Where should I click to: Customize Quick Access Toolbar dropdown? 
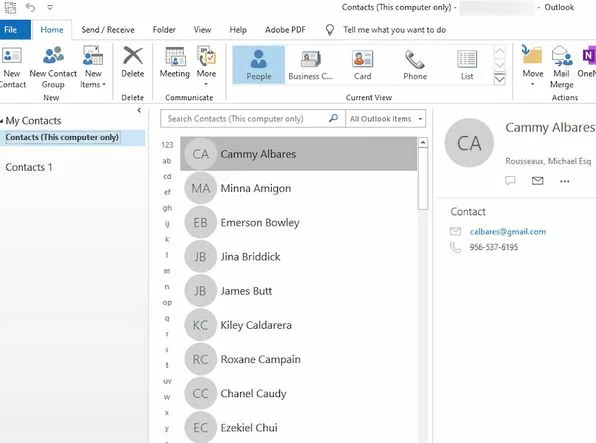50,7
